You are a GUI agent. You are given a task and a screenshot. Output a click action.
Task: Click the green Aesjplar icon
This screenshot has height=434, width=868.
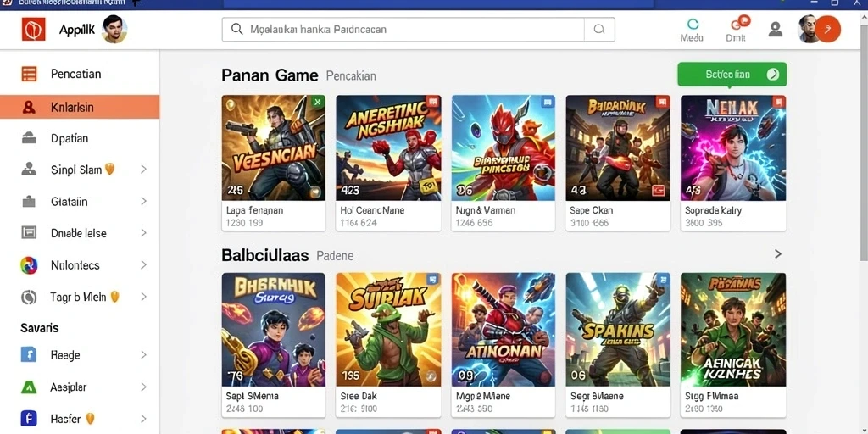(29, 387)
